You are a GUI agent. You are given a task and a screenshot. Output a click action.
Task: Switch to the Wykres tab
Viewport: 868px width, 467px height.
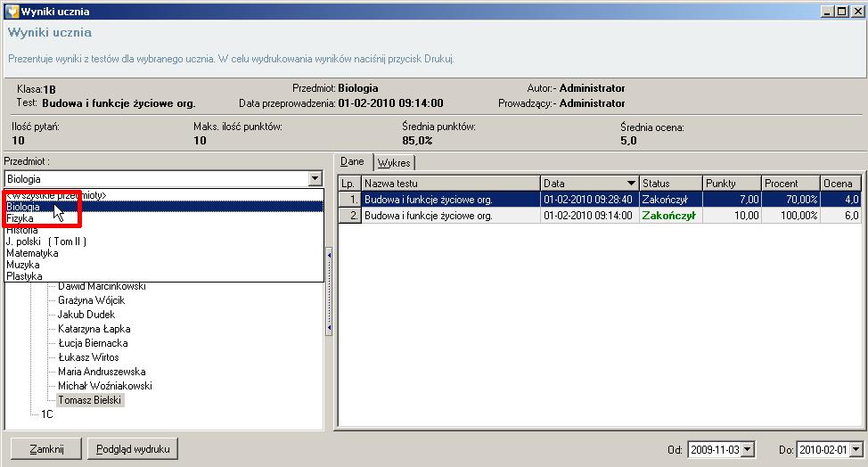394,163
